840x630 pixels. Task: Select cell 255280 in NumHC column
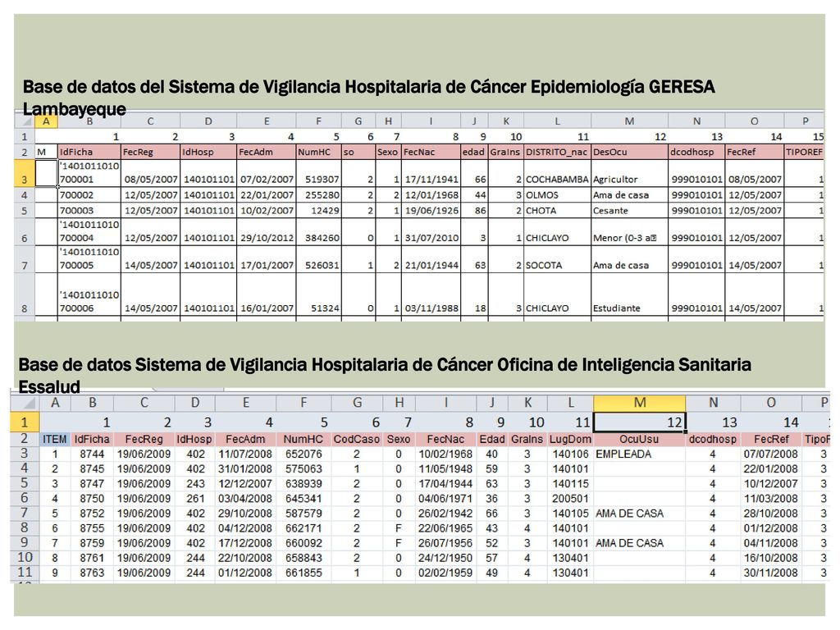319,195
